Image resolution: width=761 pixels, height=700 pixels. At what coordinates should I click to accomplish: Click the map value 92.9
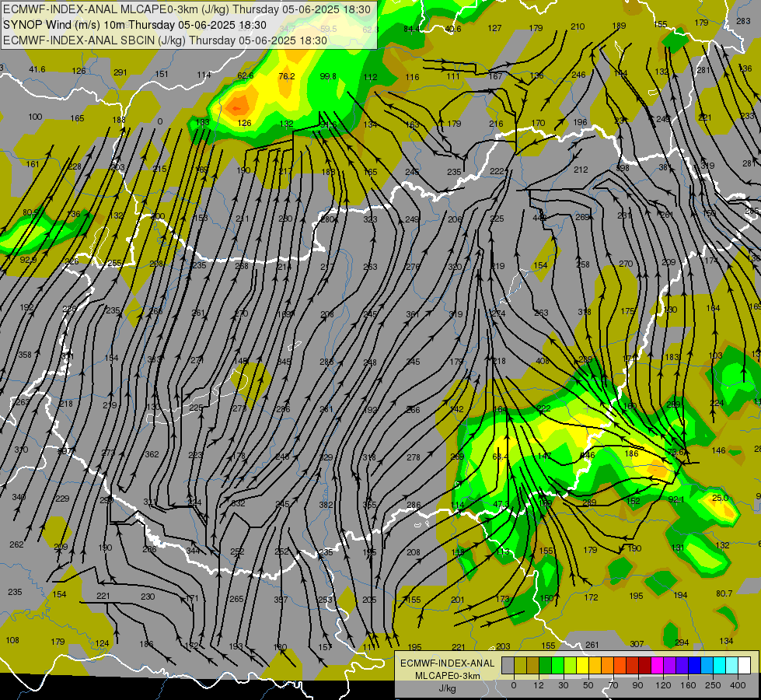pos(29,260)
